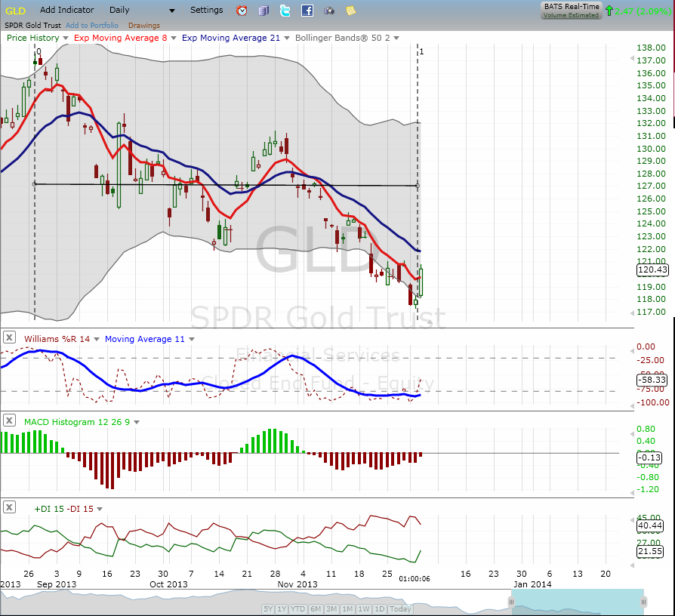Expand Price History options arrow
The width and height of the screenshot is (675, 616).
click(66, 38)
